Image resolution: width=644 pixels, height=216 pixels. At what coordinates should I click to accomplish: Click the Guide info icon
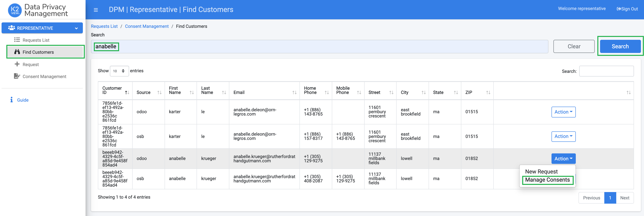pyautogui.click(x=12, y=100)
